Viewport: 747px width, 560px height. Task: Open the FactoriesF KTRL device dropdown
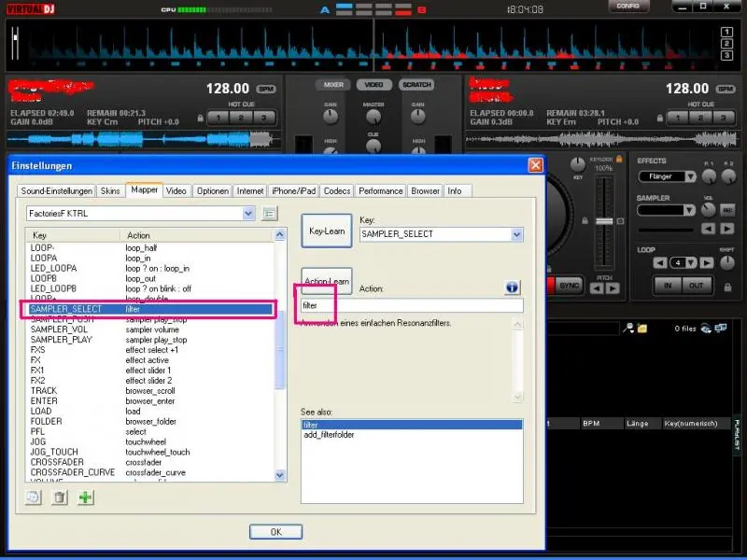[248, 214]
